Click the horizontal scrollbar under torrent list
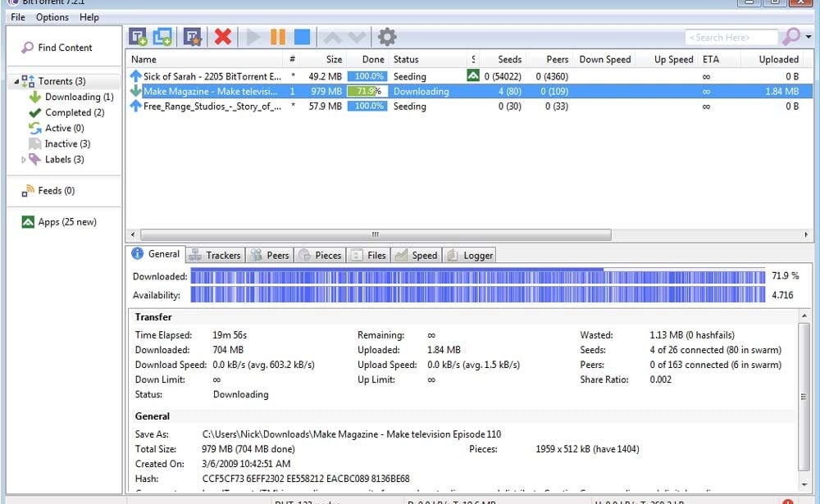 point(376,234)
